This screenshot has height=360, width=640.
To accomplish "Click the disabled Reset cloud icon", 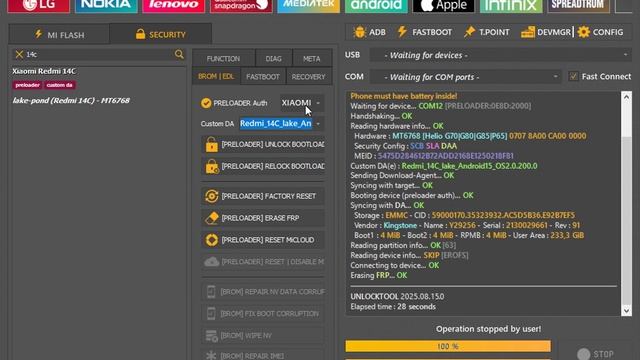I will pos(211,262).
